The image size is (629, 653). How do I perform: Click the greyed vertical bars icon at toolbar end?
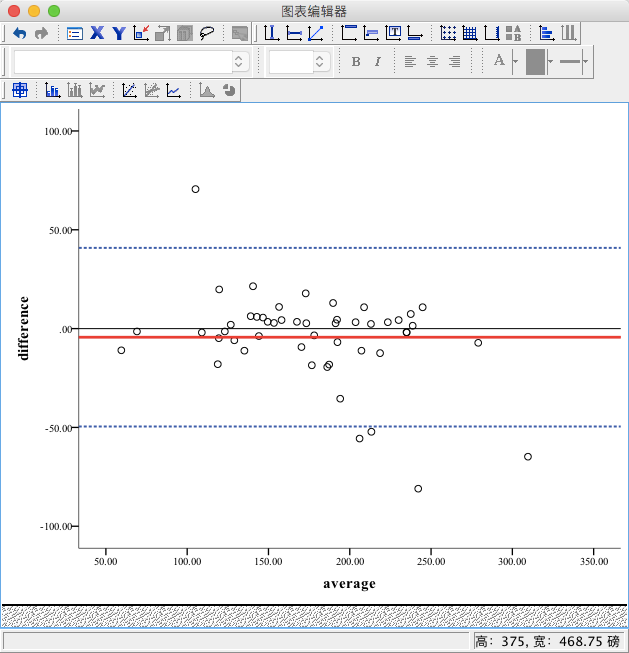569,33
